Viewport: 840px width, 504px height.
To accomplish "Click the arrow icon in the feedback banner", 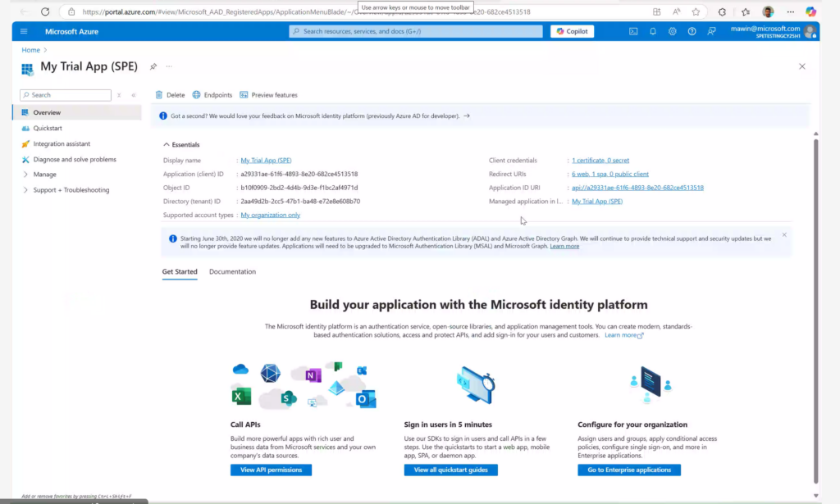I will pyautogui.click(x=467, y=116).
